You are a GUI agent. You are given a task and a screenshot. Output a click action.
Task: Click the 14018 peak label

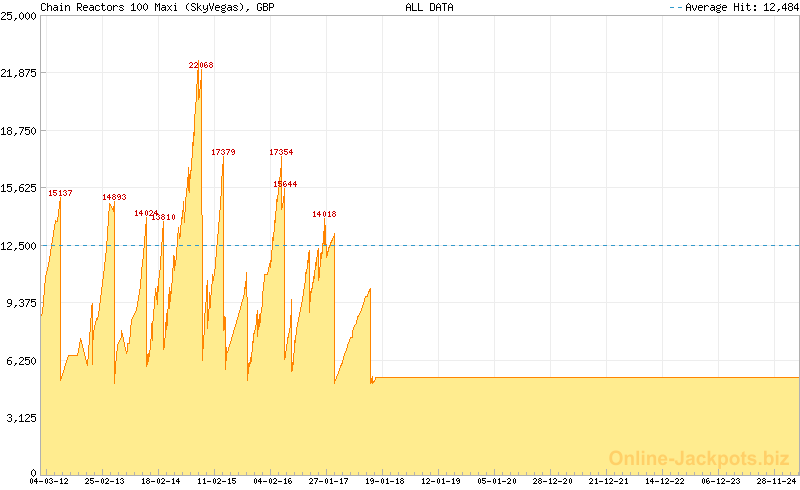click(x=324, y=214)
